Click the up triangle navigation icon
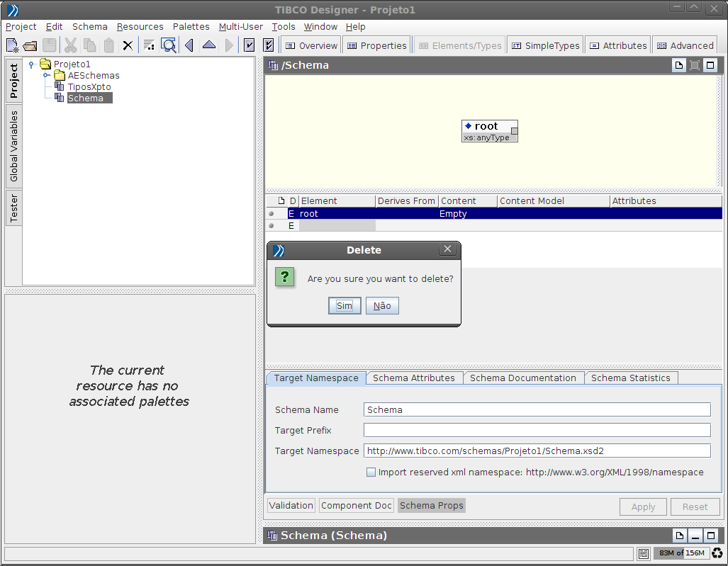The height and width of the screenshot is (566, 728). click(x=209, y=46)
